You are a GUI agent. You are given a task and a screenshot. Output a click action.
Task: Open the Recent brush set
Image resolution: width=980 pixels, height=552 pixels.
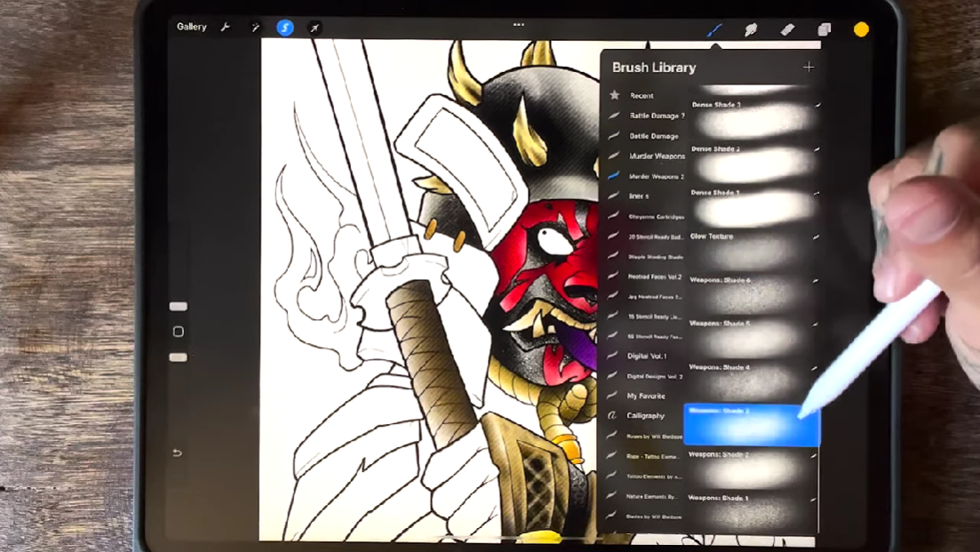tap(641, 95)
